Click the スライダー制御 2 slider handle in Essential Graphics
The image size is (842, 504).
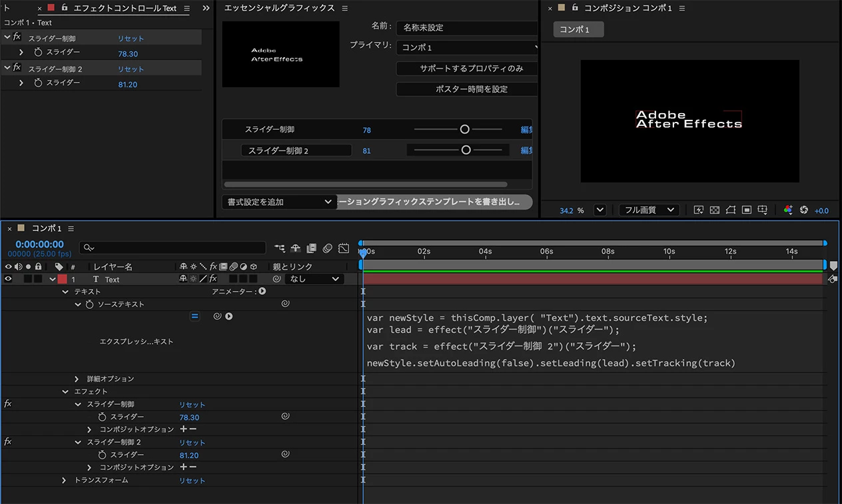(x=466, y=150)
